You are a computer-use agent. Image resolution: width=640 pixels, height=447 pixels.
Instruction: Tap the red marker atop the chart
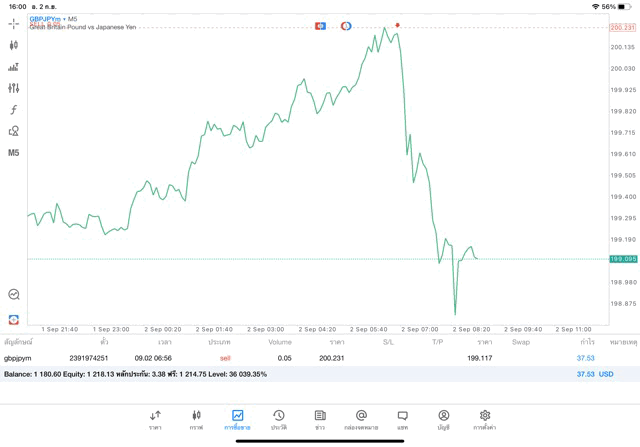click(398, 25)
